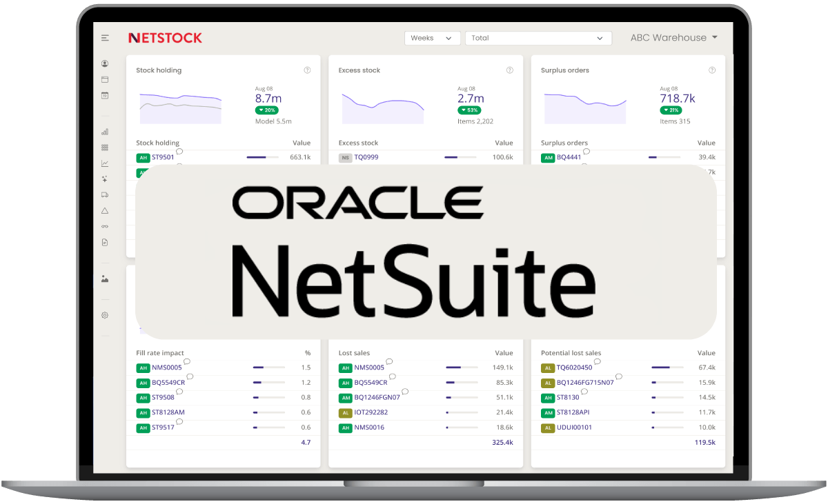The height and width of the screenshot is (504, 828).
Task: Open the bar chart sidebar icon
Action: tap(105, 132)
